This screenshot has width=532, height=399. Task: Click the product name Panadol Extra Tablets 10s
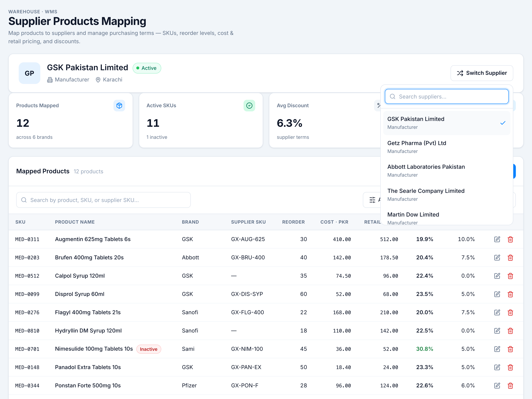[88, 367]
